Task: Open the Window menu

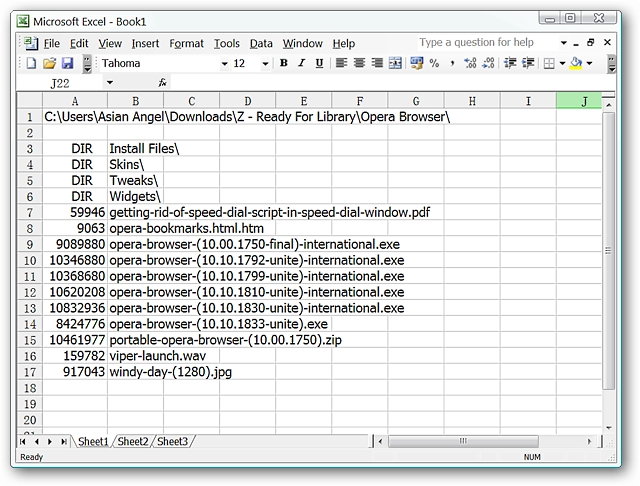Action: [302, 43]
